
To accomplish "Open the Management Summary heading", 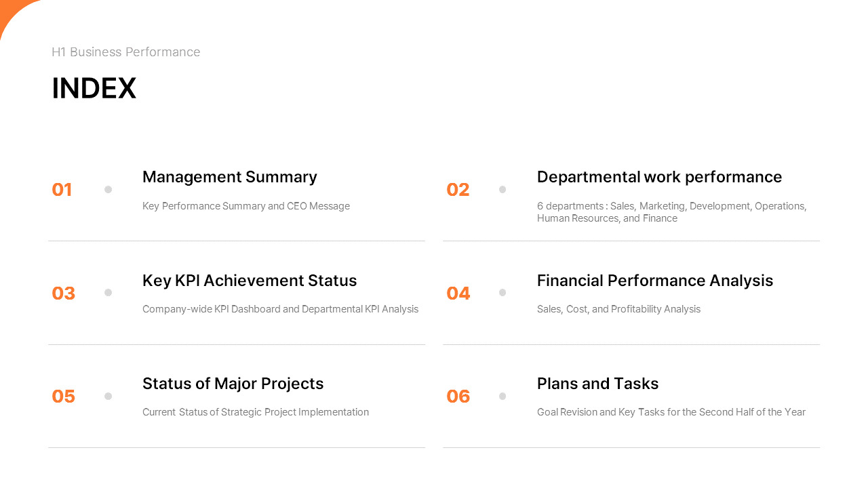I will [230, 177].
